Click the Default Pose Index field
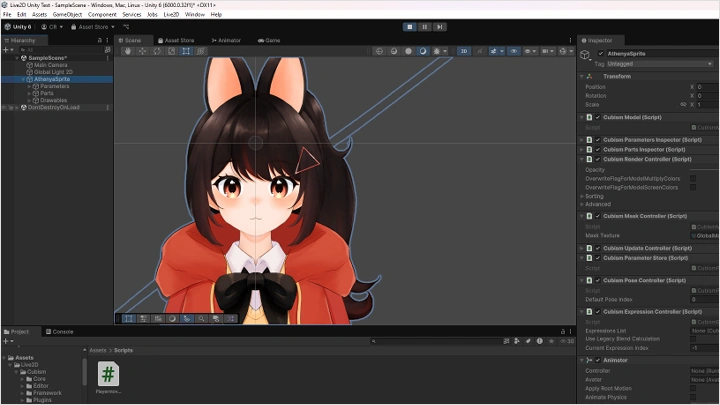Screen dimensions: 720x405 tap(705, 299)
